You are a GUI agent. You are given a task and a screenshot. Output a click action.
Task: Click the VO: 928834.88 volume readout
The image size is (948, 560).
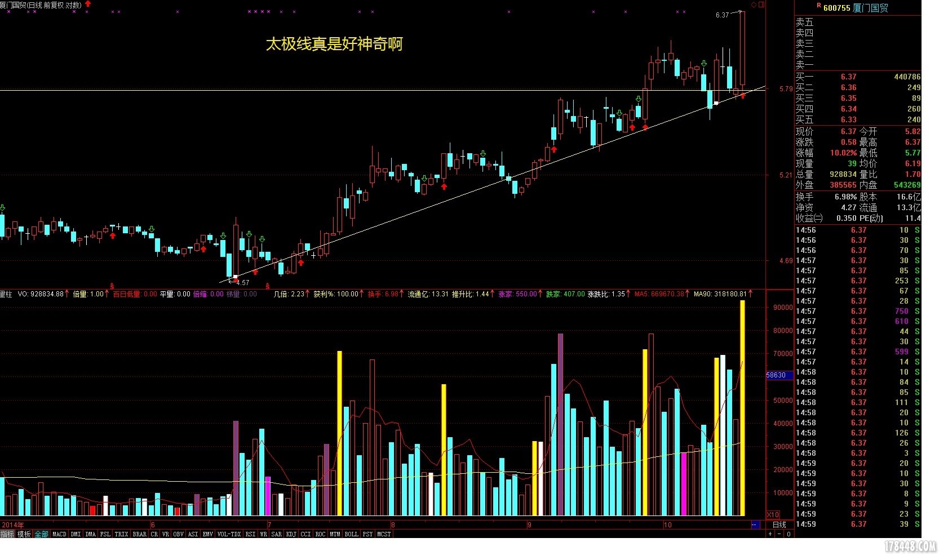[41, 294]
